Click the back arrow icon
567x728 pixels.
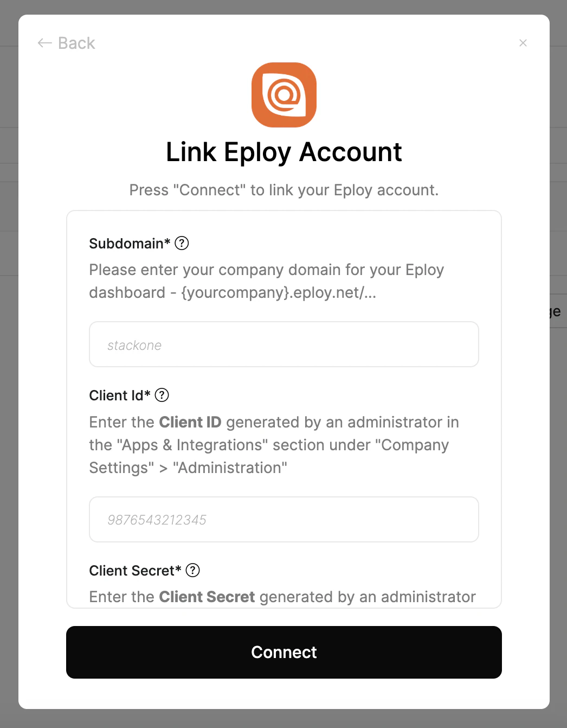click(x=44, y=43)
